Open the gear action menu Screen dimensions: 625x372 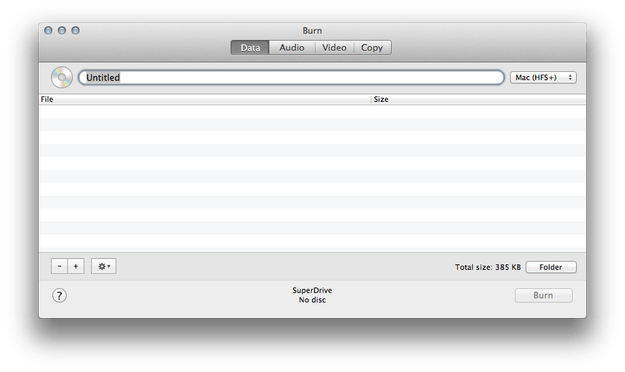(104, 266)
